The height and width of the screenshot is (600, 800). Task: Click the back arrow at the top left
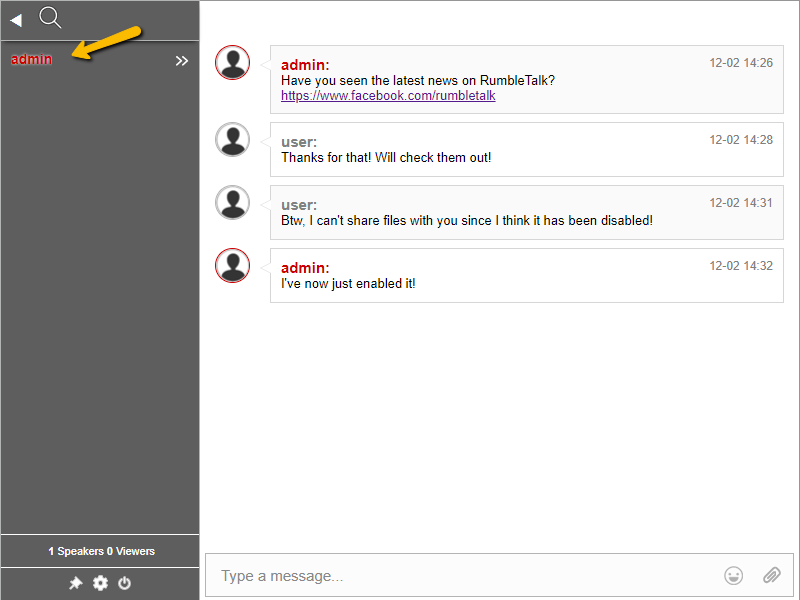pyautogui.click(x=15, y=18)
